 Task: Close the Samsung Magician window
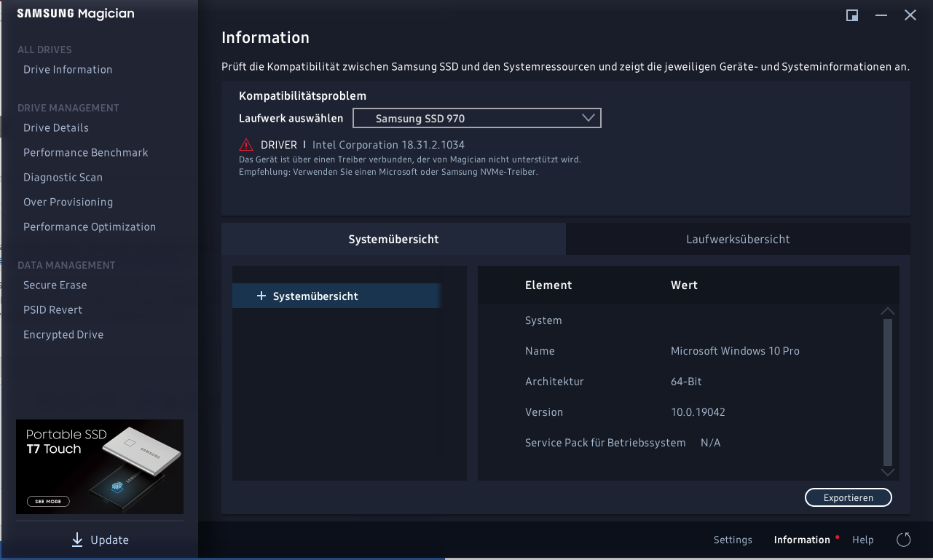coord(910,15)
